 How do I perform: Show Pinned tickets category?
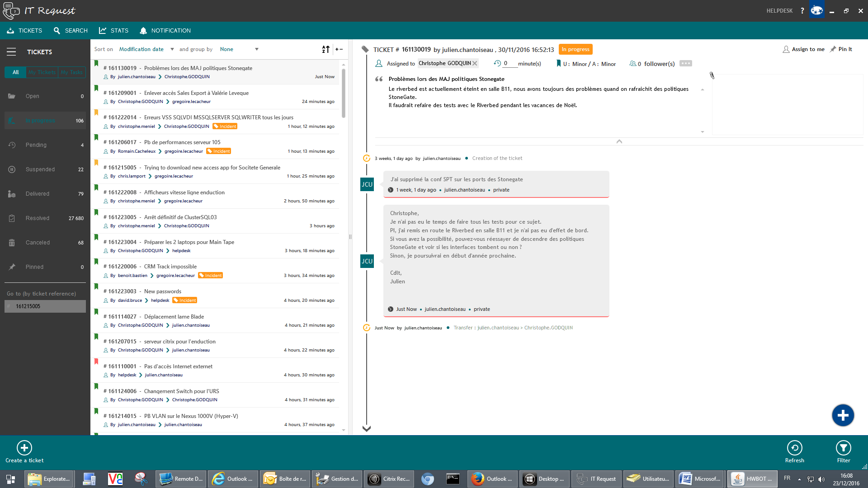tap(45, 267)
